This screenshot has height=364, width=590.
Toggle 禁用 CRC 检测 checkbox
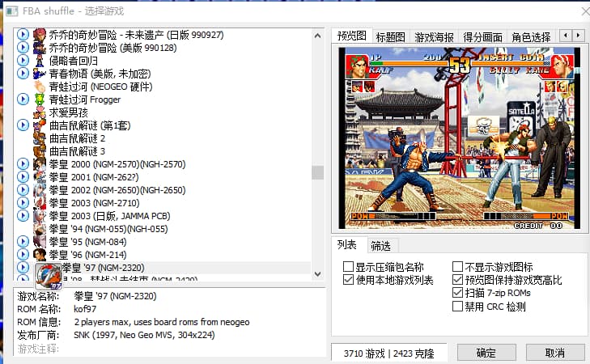458,307
